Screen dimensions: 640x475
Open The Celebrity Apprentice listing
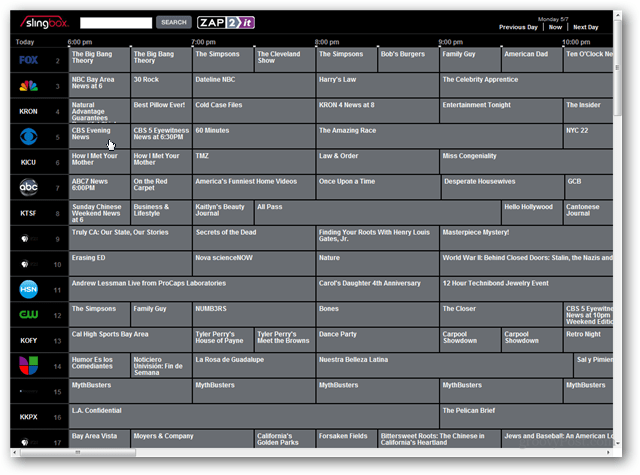526,85
